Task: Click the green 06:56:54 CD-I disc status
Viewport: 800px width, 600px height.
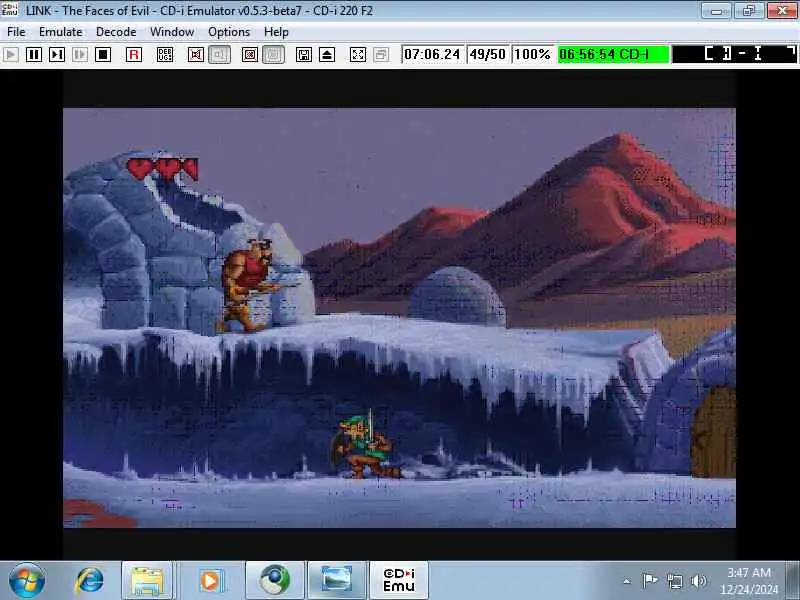Action: tap(613, 54)
